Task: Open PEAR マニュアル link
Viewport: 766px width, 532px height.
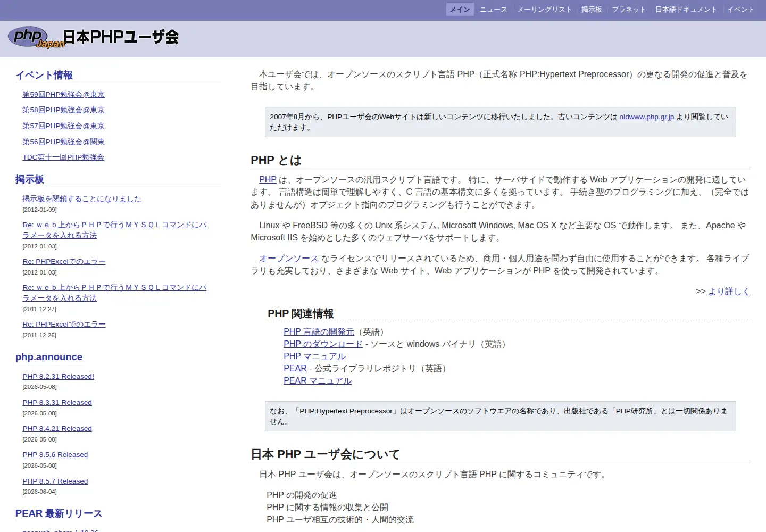Action: pos(318,381)
